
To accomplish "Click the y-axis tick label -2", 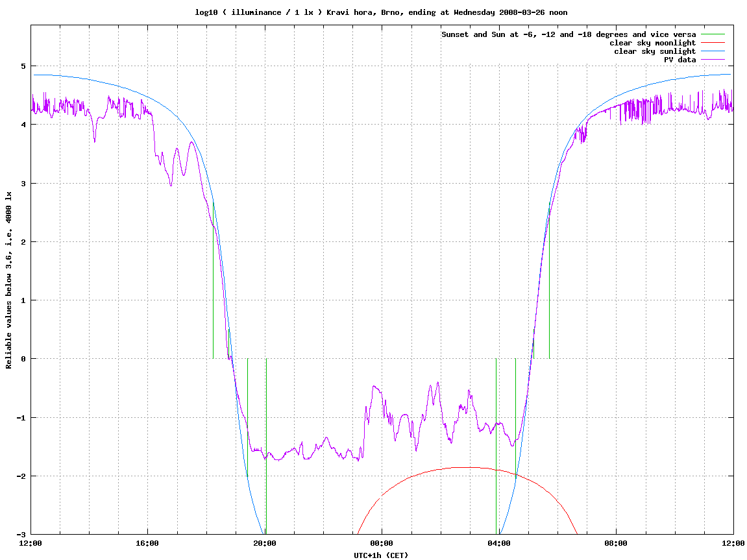I will 21,476.
